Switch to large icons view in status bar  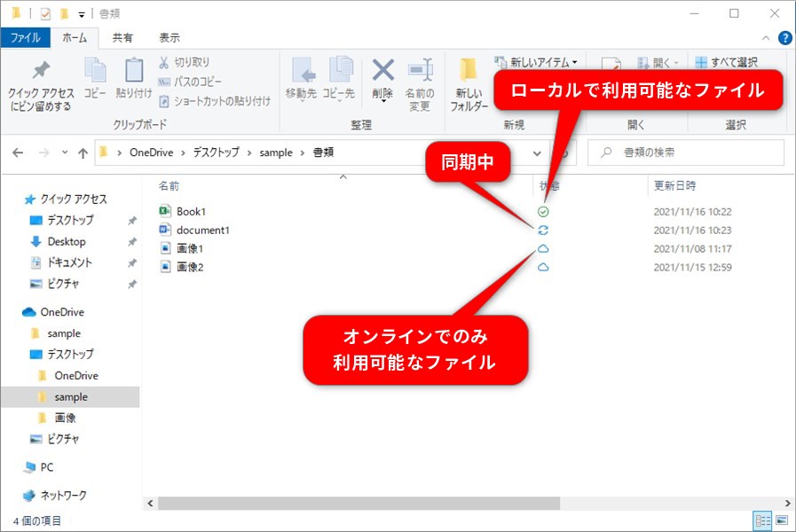point(782,520)
